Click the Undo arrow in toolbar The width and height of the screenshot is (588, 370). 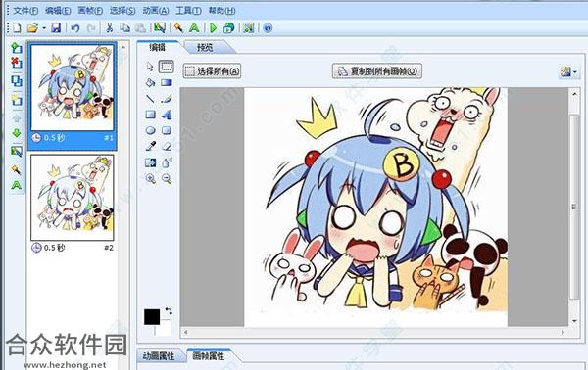75,28
